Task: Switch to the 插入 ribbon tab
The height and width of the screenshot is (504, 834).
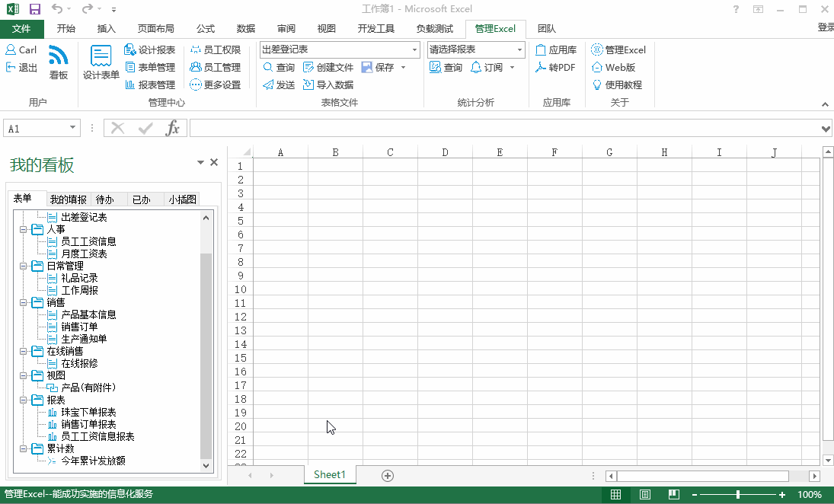Action: 107,29
